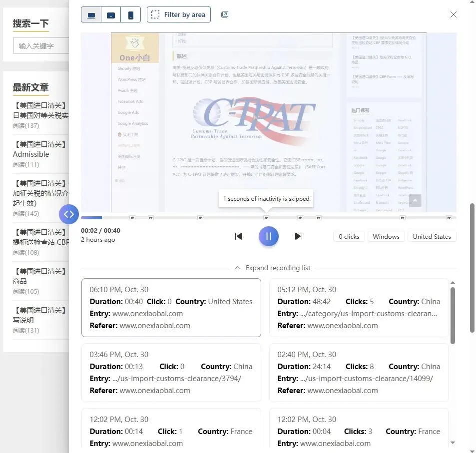
Task: Click Google Ads in the replay sidebar
Action: point(128,112)
